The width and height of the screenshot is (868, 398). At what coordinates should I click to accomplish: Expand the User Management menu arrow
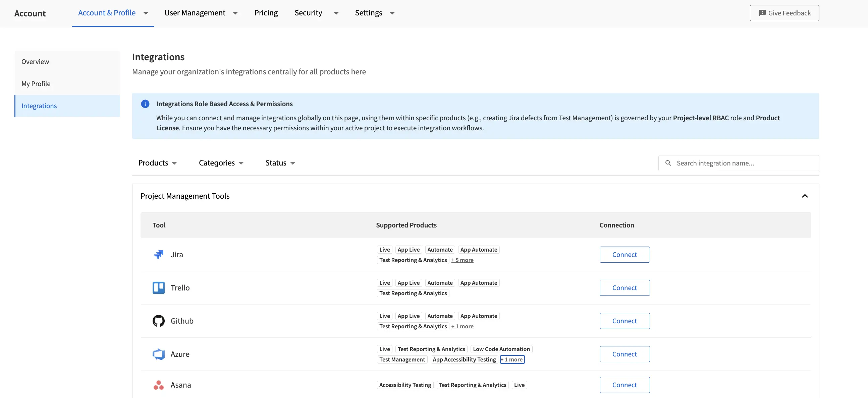pyautogui.click(x=235, y=13)
